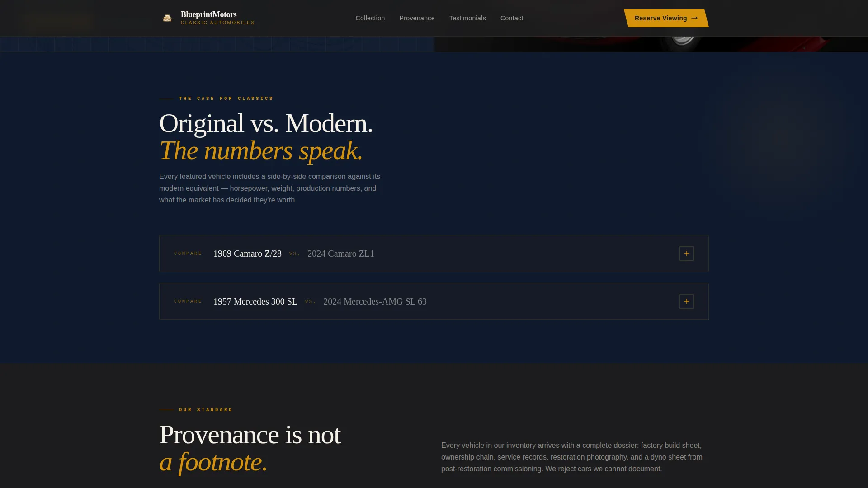Click the BlueprintMotors brand name
The width and height of the screenshot is (868, 488).
(x=209, y=14)
